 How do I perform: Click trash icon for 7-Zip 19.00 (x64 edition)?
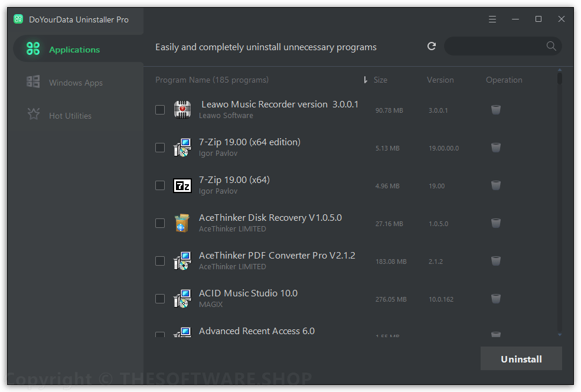click(x=496, y=148)
